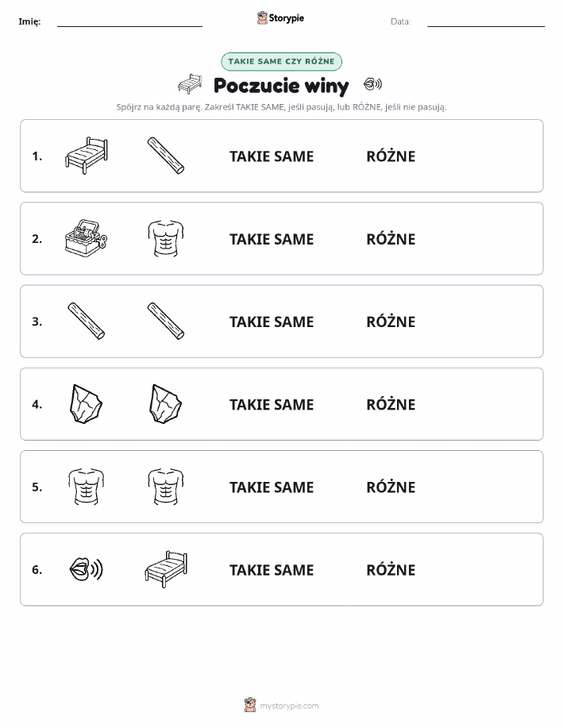Screen dimensions: 563x728
Task: Click the Data date line field
Action: click(486, 21)
